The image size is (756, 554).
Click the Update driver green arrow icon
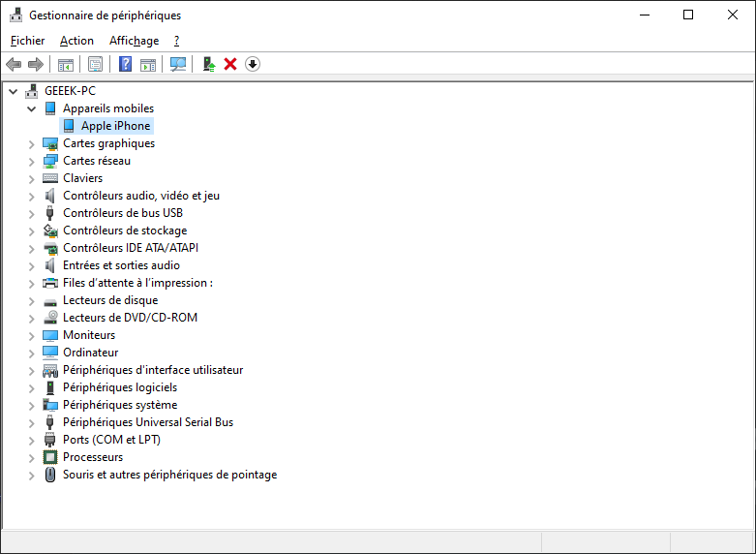tap(208, 64)
